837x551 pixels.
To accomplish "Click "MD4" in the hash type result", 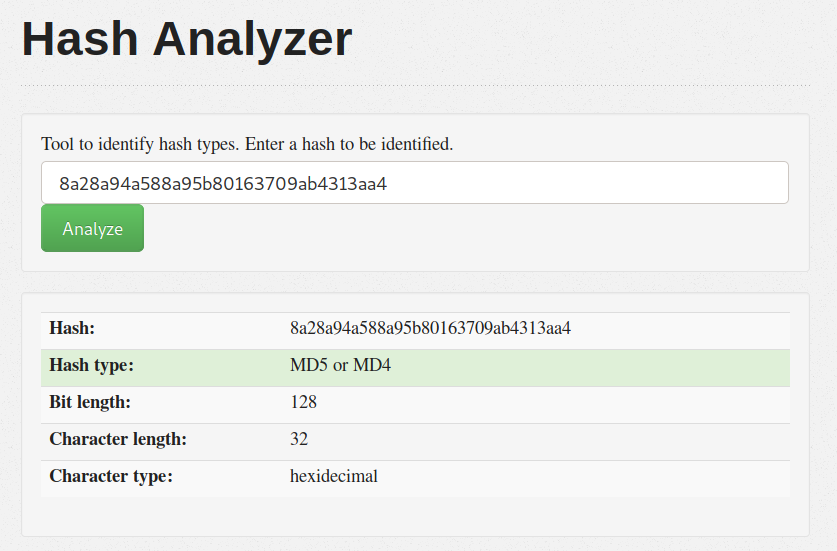I will (x=372, y=366).
